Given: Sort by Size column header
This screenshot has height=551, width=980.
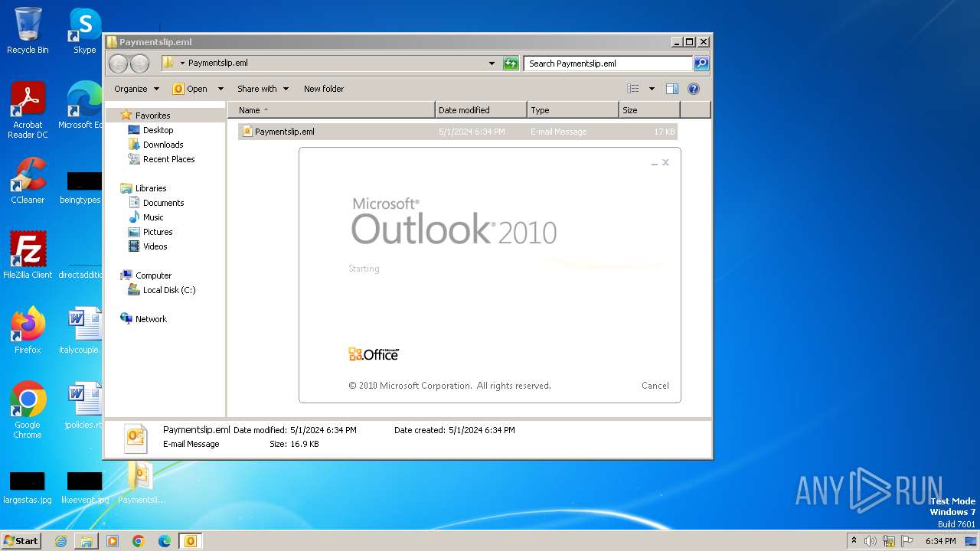Looking at the screenshot, I should [x=649, y=110].
